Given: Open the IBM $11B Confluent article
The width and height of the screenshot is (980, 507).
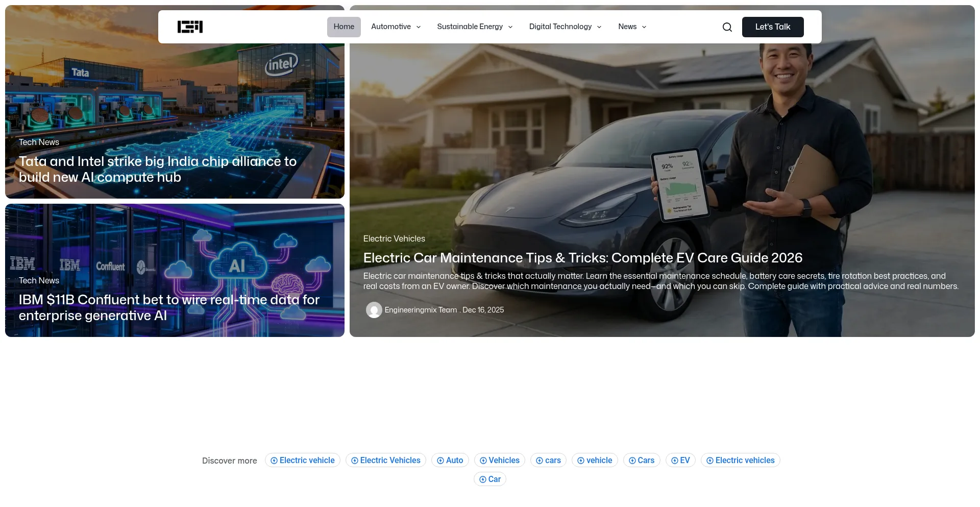Looking at the screenshot, I should [169, 307].
